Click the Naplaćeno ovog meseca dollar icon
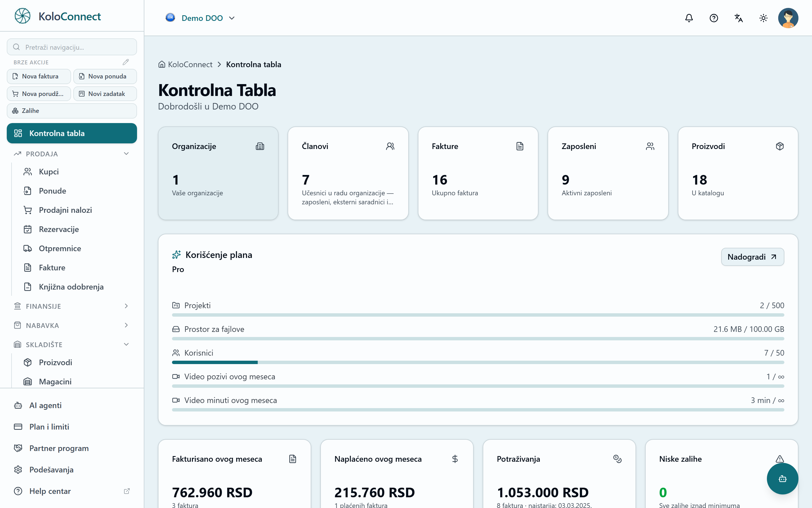This screenshot has width=812, height=508. 455,459
